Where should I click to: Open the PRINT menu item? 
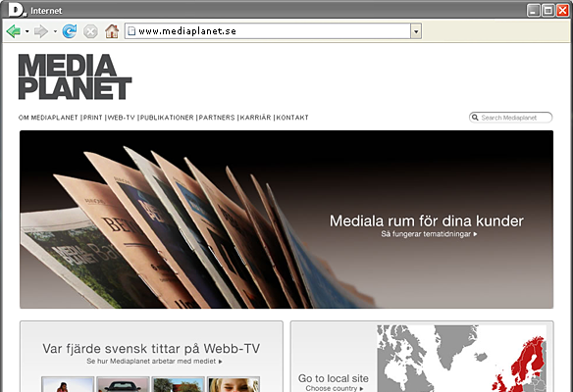[x=93, y=118]
